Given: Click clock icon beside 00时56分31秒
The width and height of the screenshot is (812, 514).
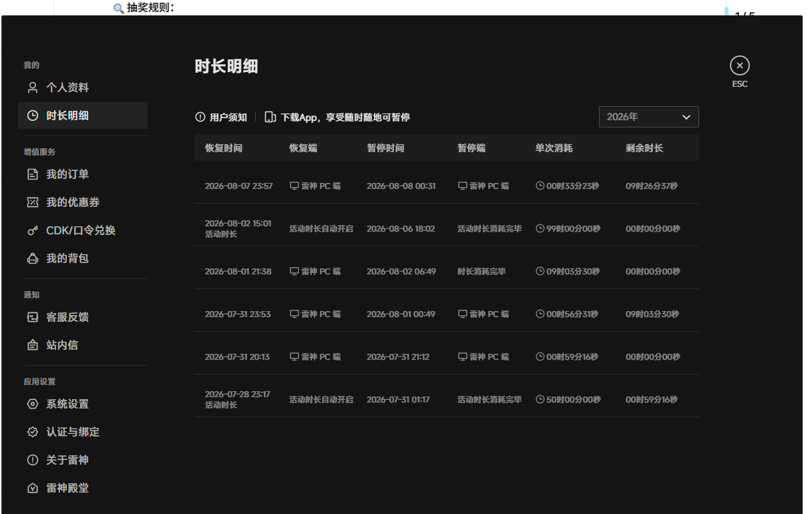Looking at the screenshot, I should click(x=540, y=314).
